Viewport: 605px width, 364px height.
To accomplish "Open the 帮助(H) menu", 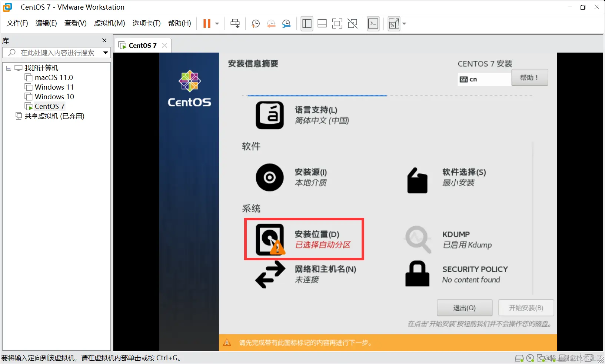I will [180, 23].
